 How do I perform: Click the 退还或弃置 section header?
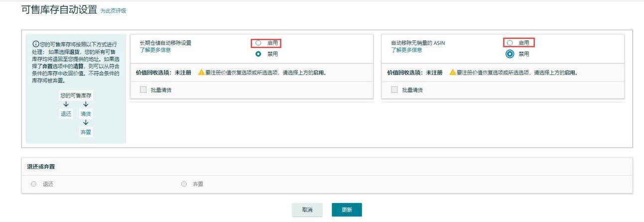[40, 167]
